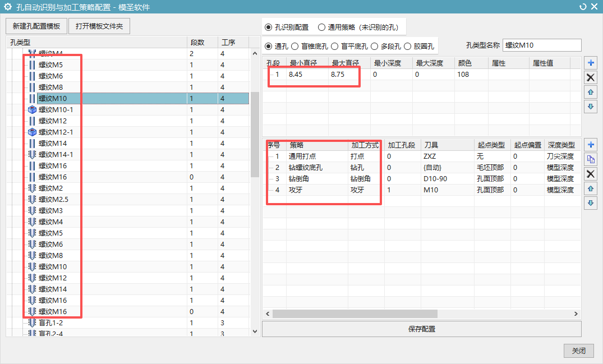Click the blind-hole icon beside 螺纹M2.5
Viewport: 603px width, 364px height.
pos(33,199)
